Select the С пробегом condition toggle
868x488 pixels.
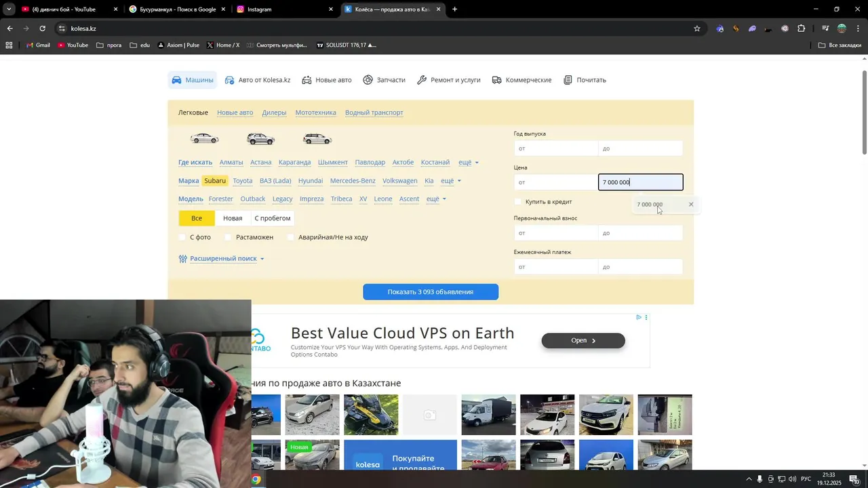[273, 218]
